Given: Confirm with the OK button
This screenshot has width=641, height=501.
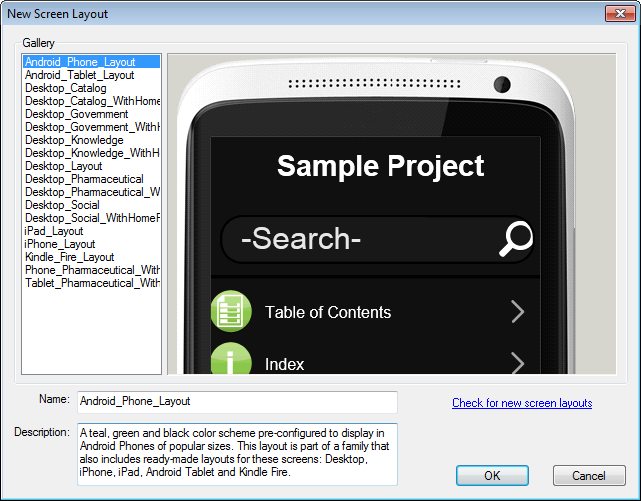Looking at the screenshot, I should [492, 476].
